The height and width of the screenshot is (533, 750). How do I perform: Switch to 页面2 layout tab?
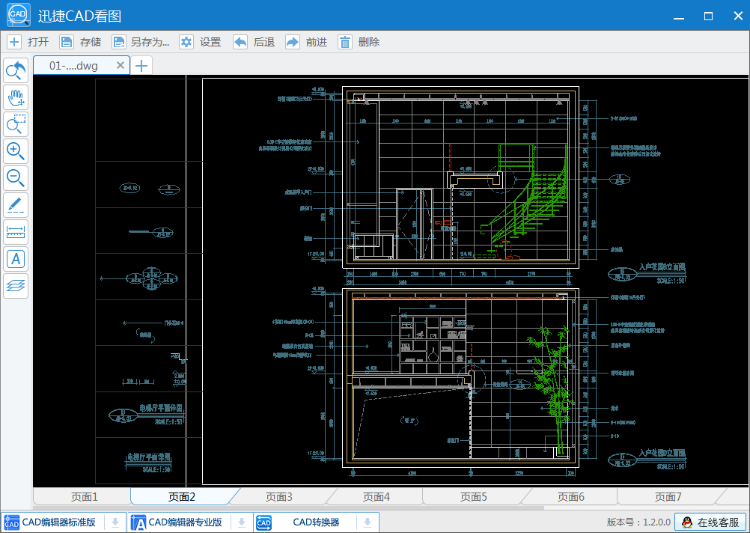(182, 497)
